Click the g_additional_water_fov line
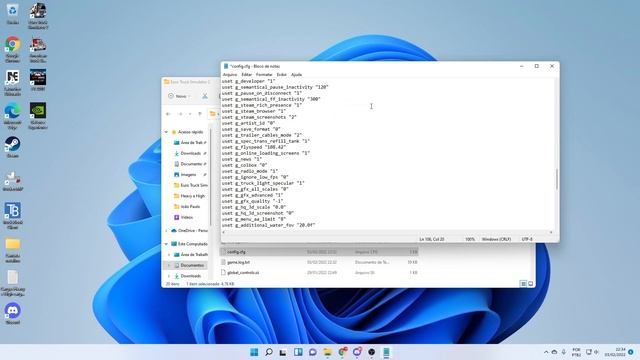 [x=269, y=225]
